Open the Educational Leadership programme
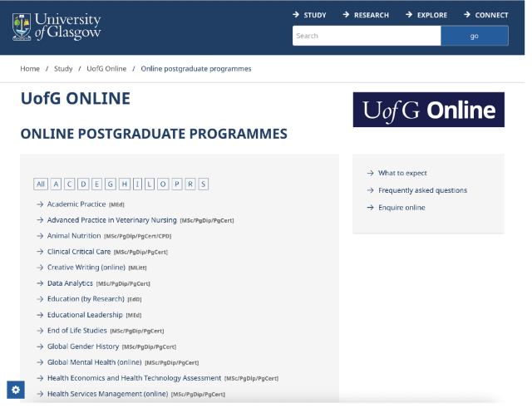The height and width of the screenshot is (408, 532). [x=85, y=315]
